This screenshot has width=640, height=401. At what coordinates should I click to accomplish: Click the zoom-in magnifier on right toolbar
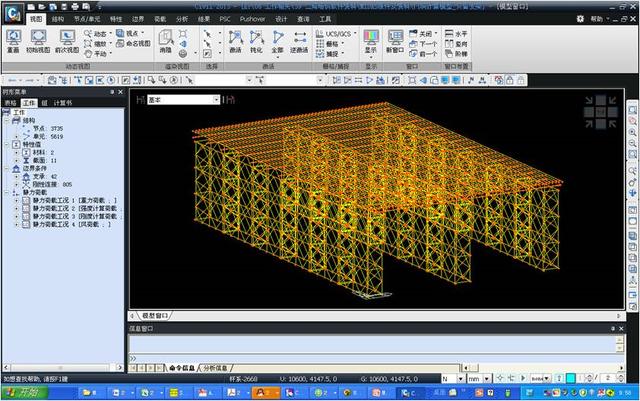coord(632,132)
